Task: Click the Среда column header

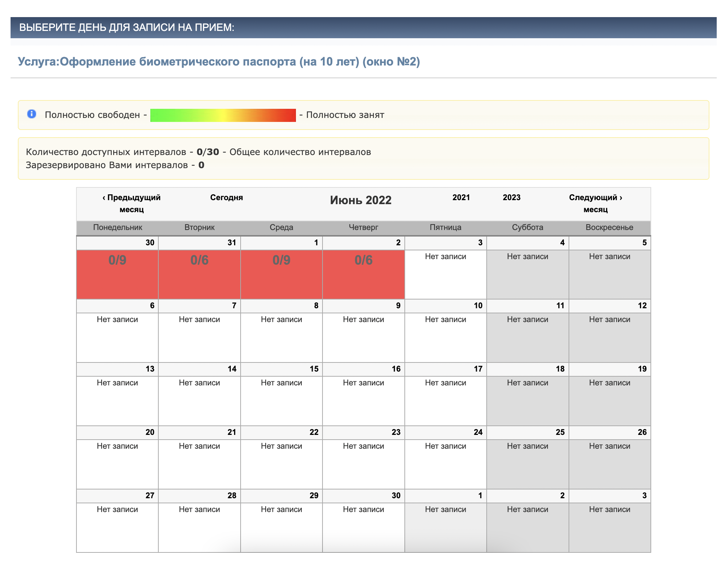Action: point(281,227)
